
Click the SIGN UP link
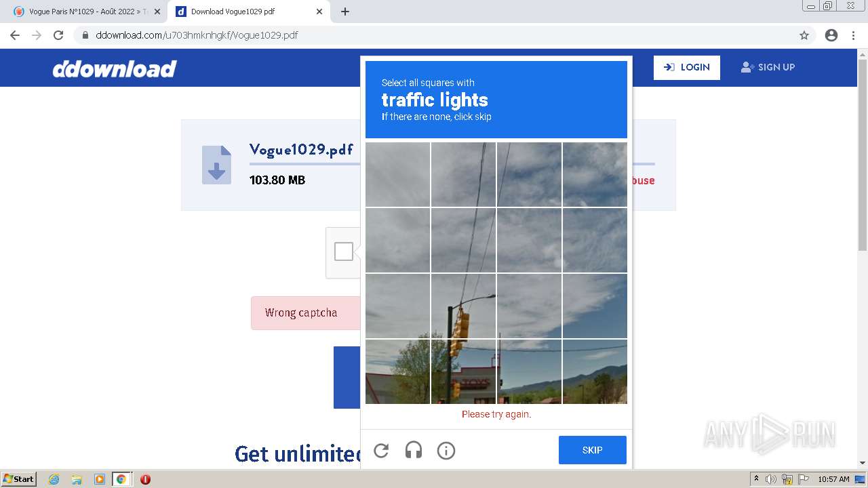pyautogui.click(x=768, y=67)
